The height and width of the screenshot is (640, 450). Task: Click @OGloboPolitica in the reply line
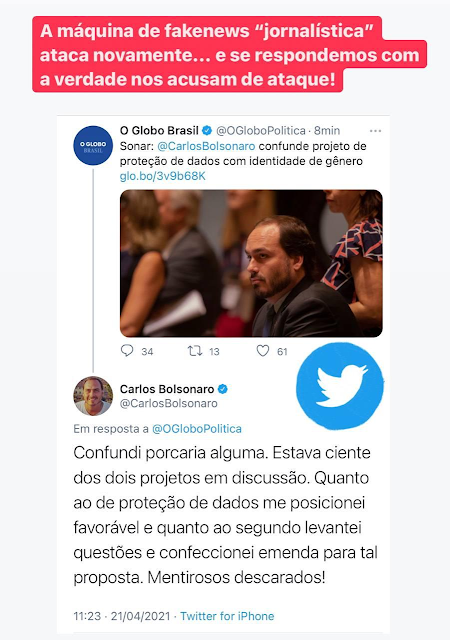pyautogui.click(x=197, y=429)
